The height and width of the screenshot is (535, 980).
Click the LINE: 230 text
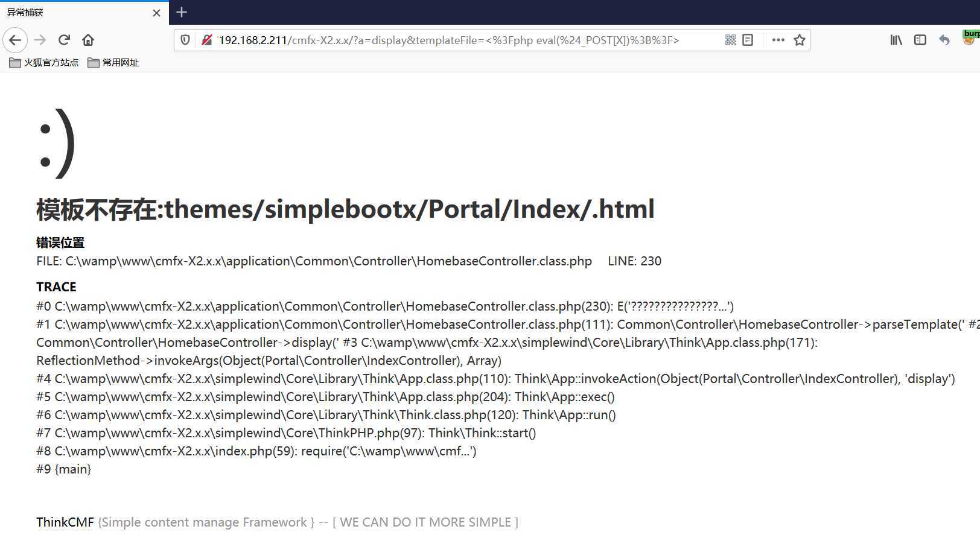click(634, 261)
